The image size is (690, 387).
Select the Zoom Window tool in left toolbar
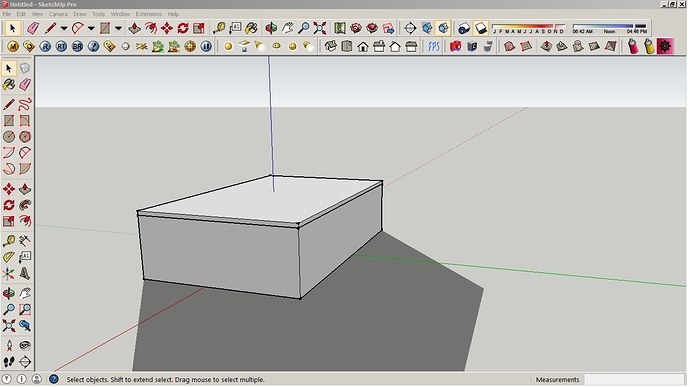click(25, 310)
